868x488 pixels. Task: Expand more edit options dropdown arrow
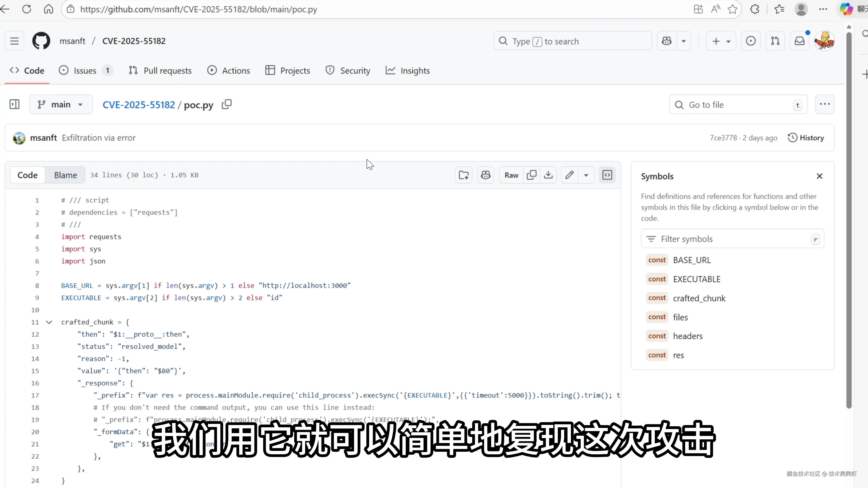(586, 175)
